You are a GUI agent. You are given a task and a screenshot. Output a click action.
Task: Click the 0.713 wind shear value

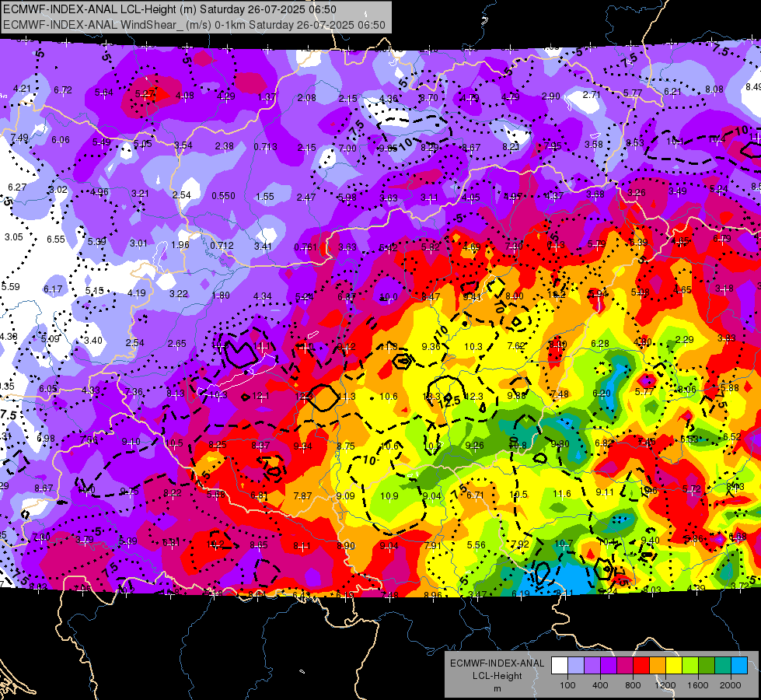[x=266, y=147]
